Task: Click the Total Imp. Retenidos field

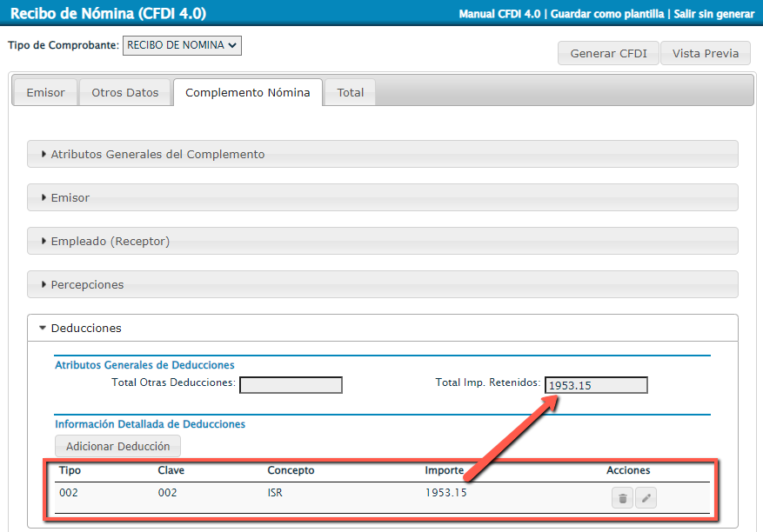Action: (596, 385)
